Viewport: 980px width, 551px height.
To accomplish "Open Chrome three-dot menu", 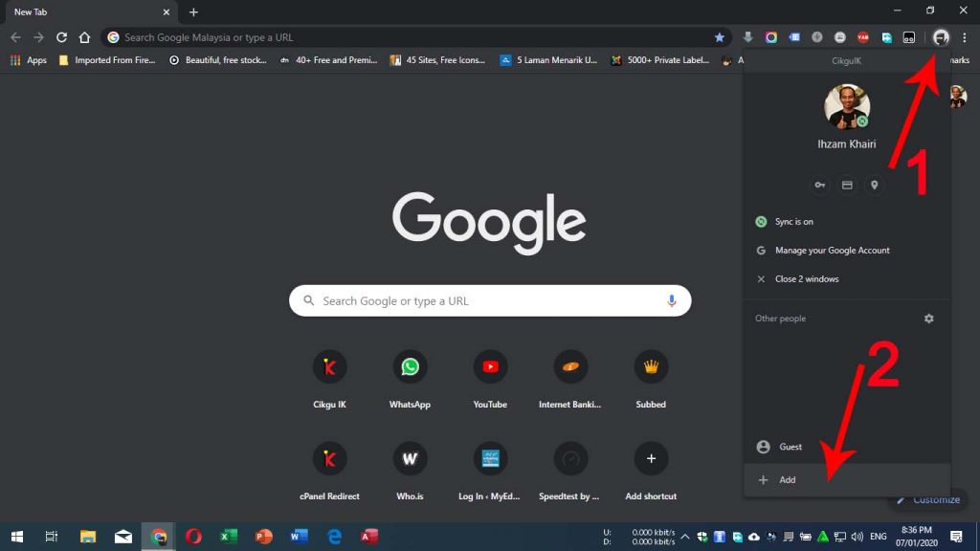I will pos(965,37).
